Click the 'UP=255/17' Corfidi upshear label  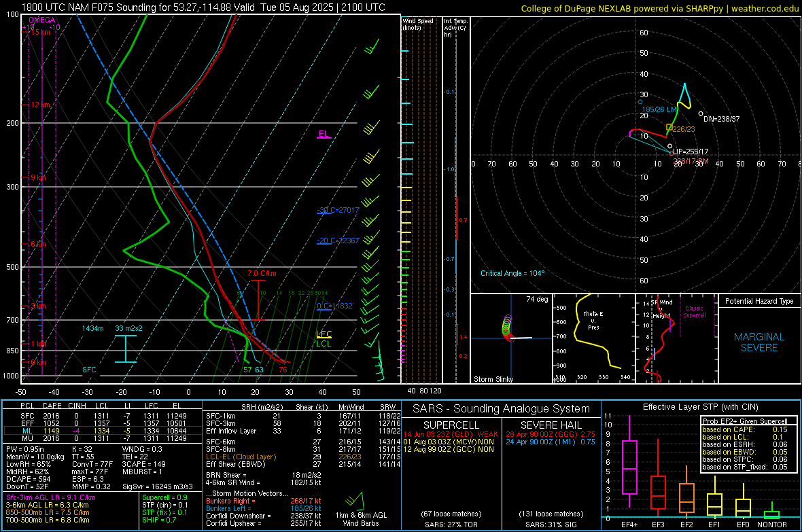(x=691, y=152)
